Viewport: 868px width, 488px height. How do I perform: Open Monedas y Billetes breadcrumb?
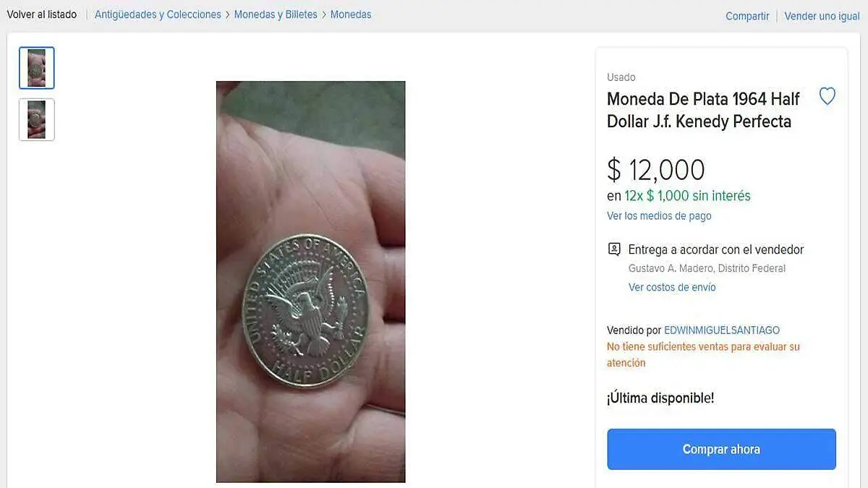276,14
